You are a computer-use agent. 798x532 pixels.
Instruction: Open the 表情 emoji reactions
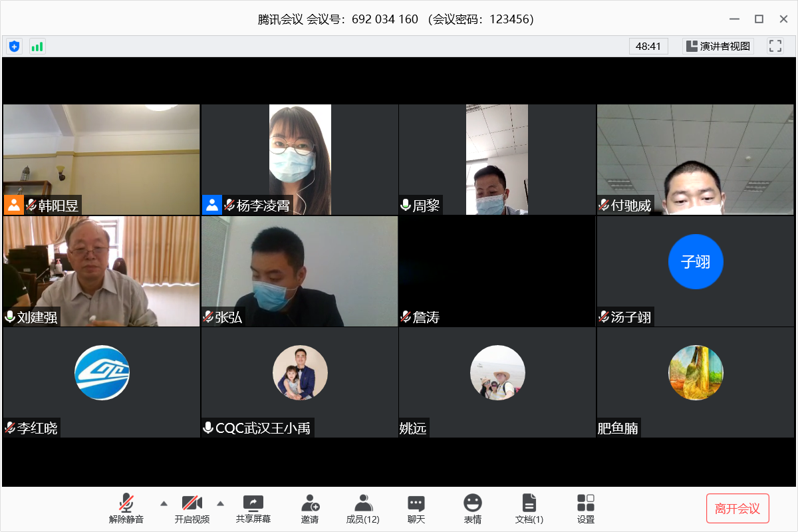pos(472,509)
